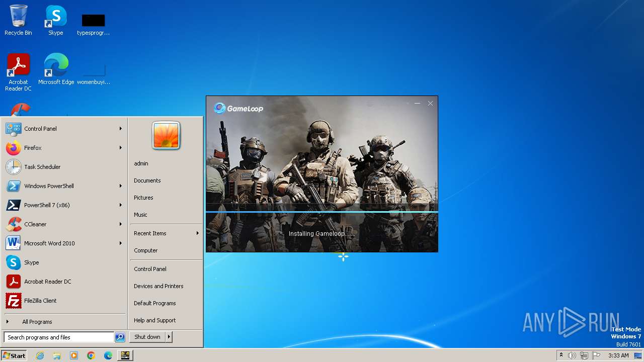The height and width of the screenshot is (362, 644).
Task: Open the womenbuyi desktop file
Action: 94,73
